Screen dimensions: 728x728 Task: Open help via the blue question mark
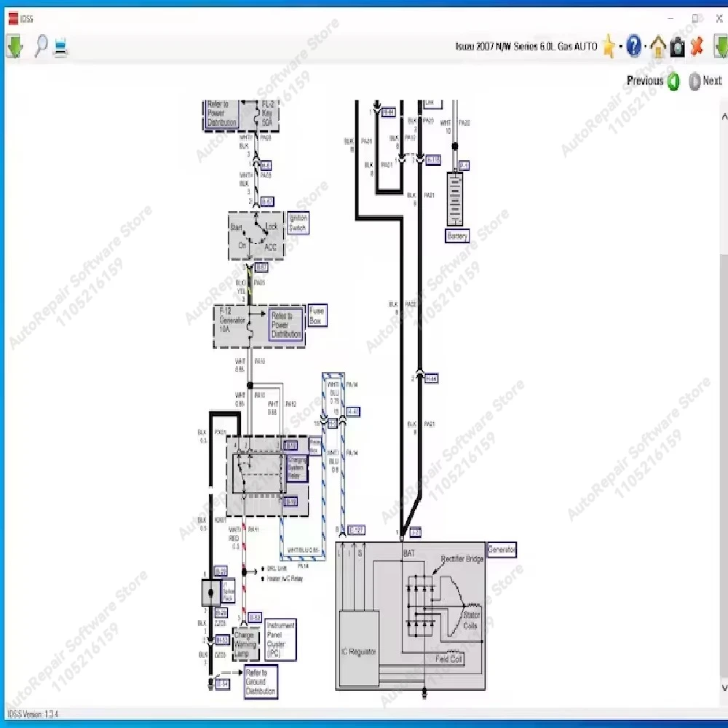click(633, 46)
